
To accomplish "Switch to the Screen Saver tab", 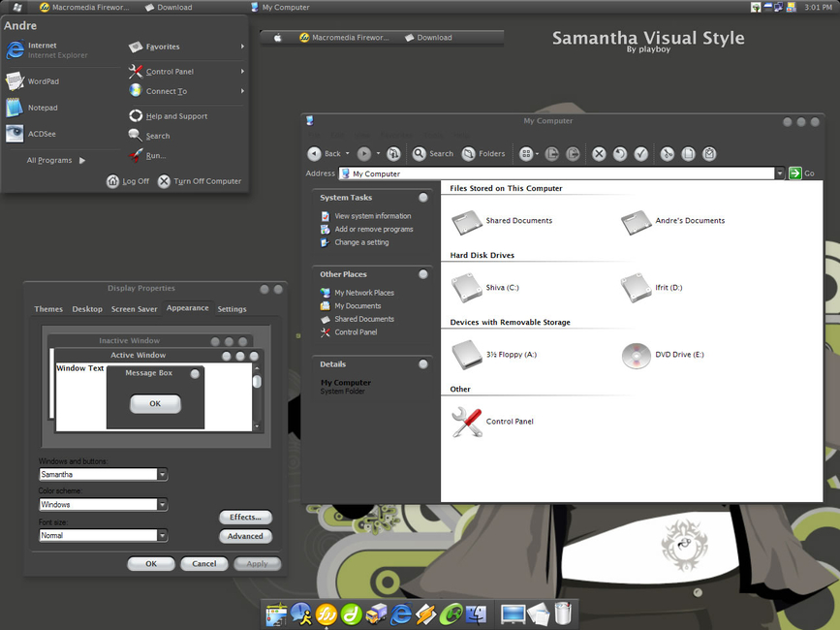I will pyautogui.click(x=134, y=309).
